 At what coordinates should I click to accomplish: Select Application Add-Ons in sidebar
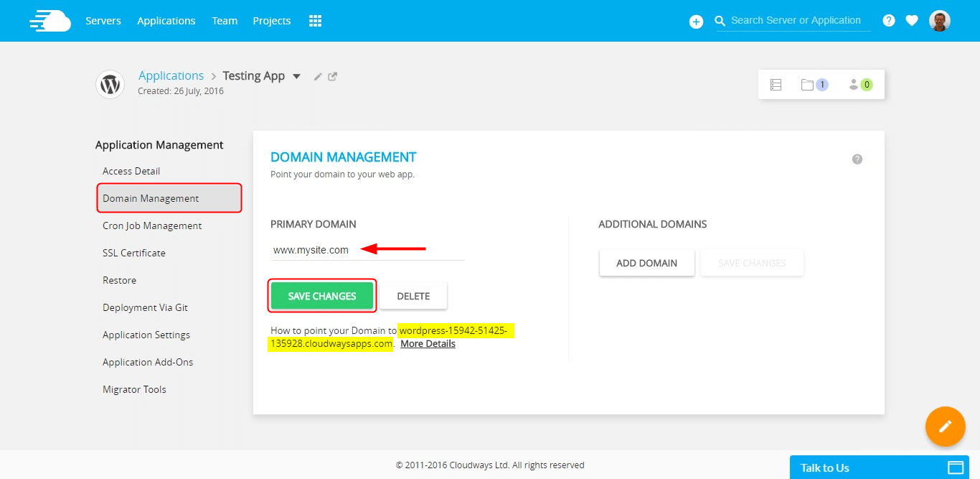148,362
